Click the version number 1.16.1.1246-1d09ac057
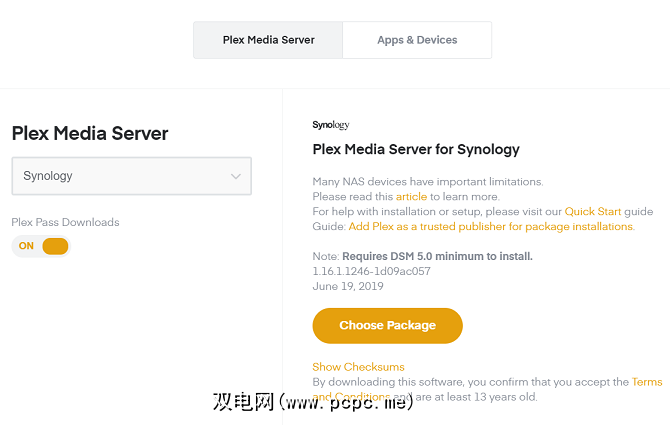 point(371,271)
